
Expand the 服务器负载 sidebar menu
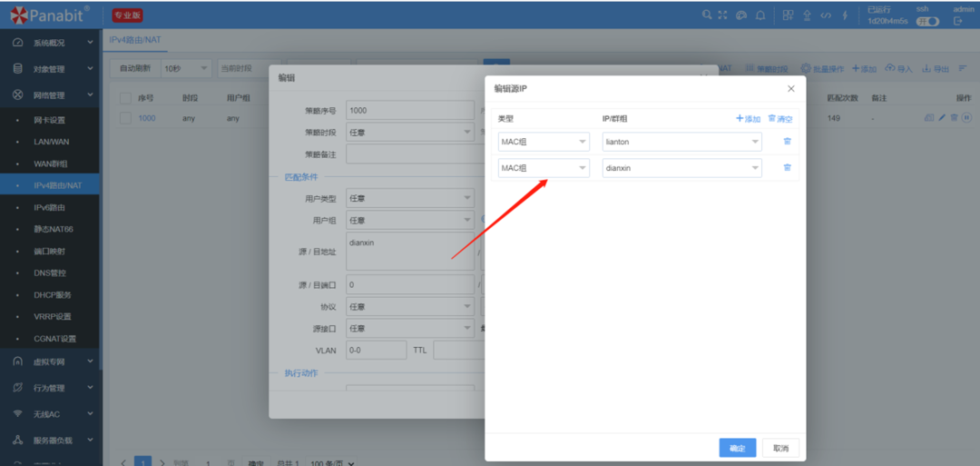click(x=51, y=440)
